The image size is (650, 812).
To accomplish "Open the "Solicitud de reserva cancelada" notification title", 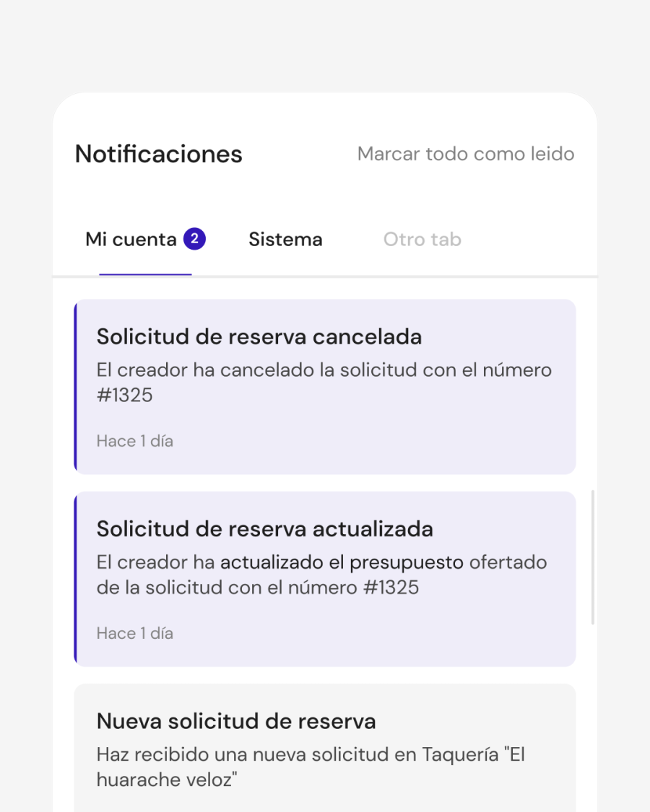I will (259, 337).
